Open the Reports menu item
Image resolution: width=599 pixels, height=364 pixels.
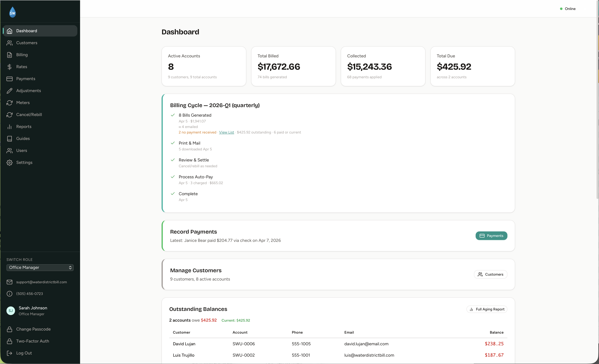[x=40, y=127]
